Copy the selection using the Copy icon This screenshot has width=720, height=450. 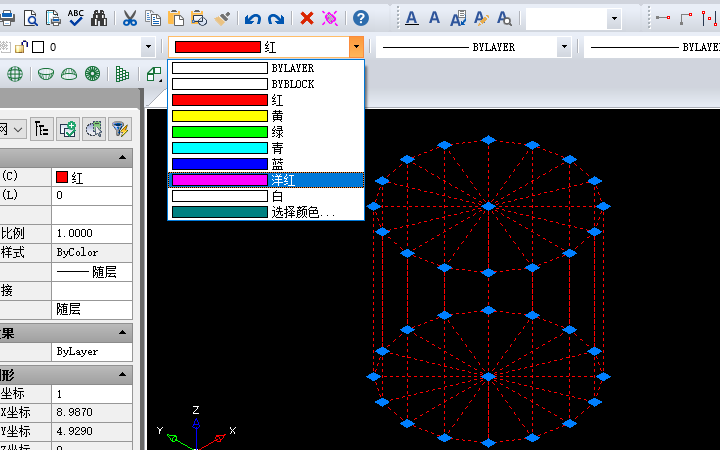152,18
